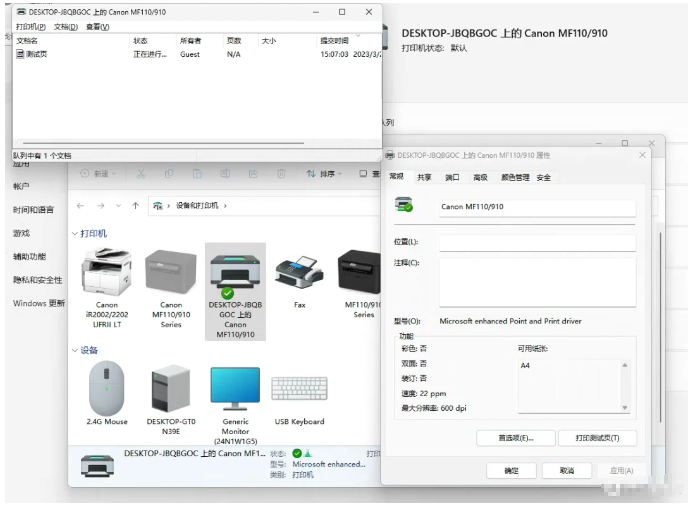The image size is (695, 510).
Task: Select A4 in available paper list
Action: click(525, 366)
